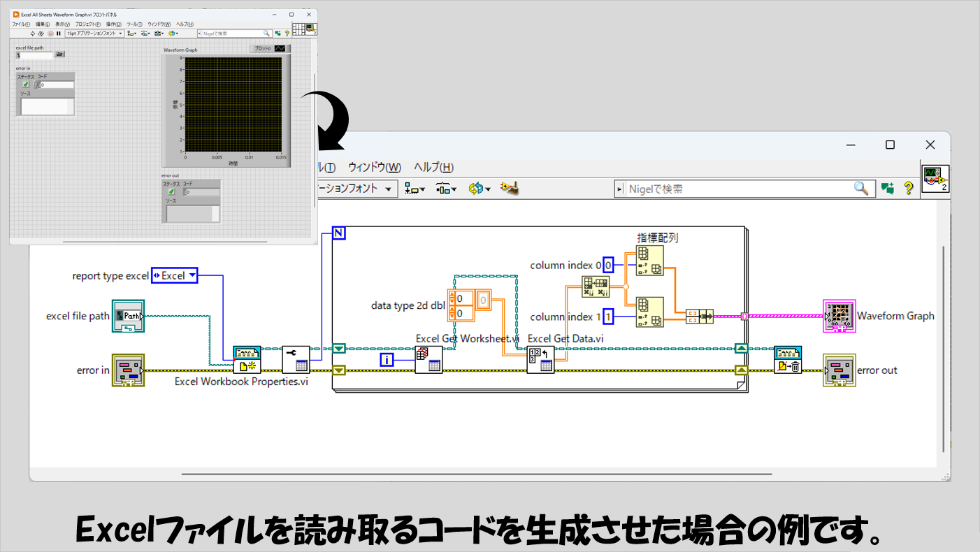Click the block diagram vertical scrollbar

tap(944, 349)
